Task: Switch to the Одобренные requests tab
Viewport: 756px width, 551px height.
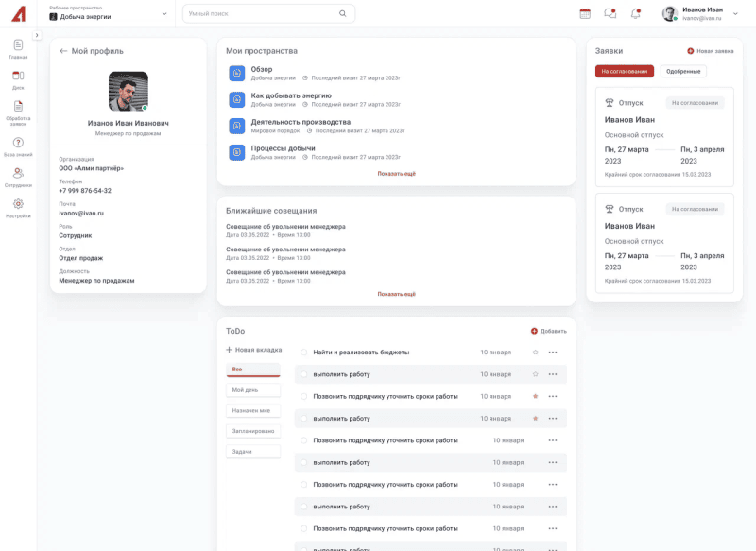Action: [682, 72]
